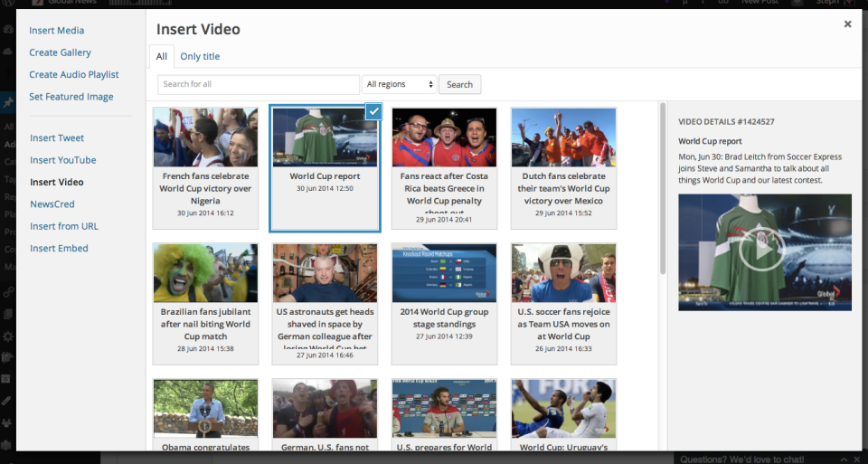Click the details panel World Cup report title
868x464 pixels.
pos(711,141)
